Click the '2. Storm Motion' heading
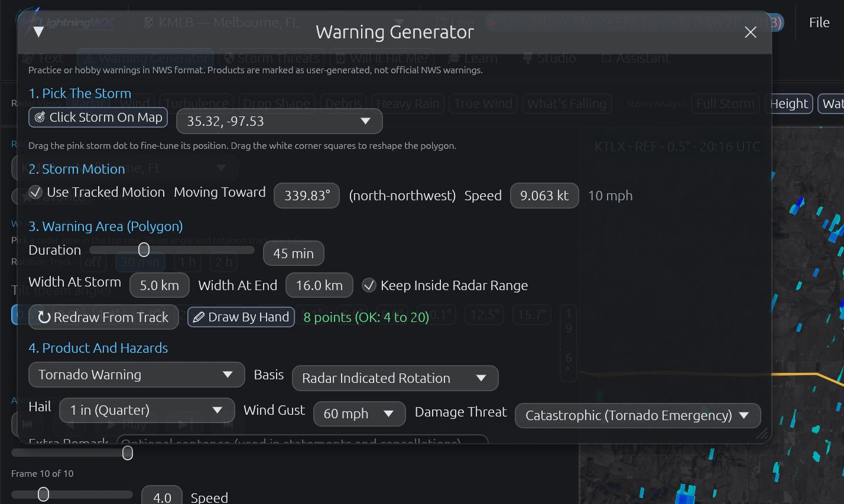This screenshot has width=844, height=504. pyautogui.click(x=77, y=169)
